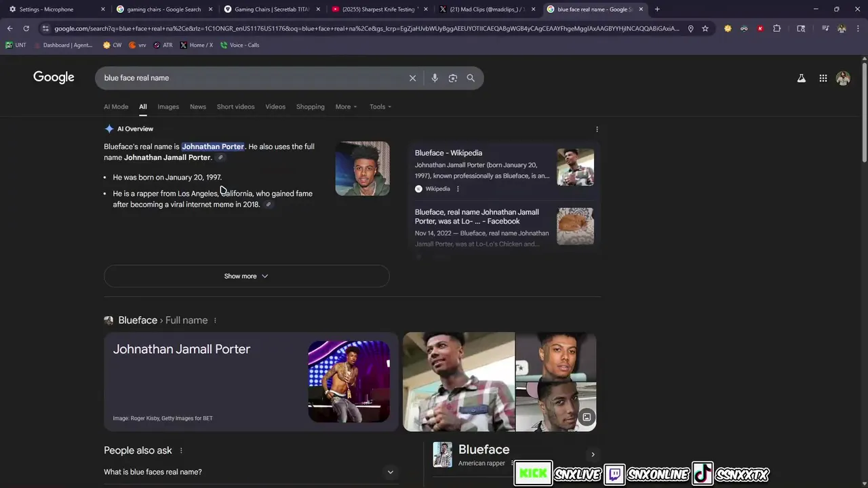Open Chrome three-dot menu

857,28
